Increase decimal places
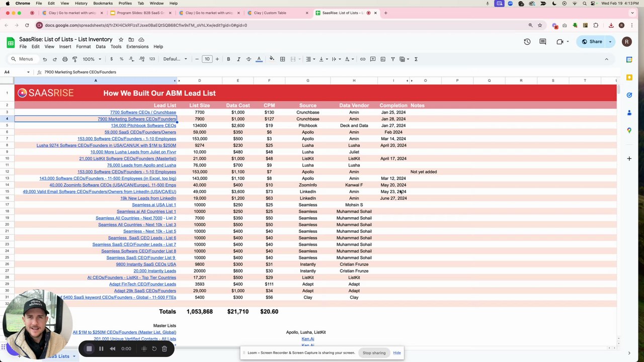 [x=141, y=59]
